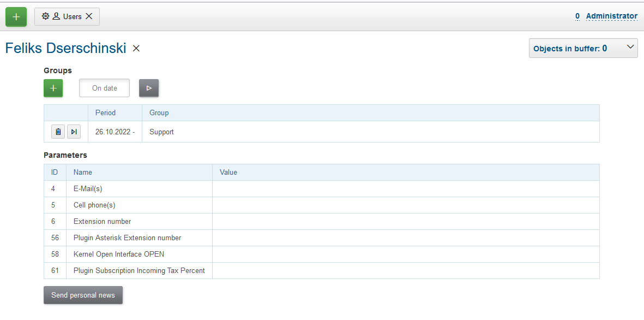This screenshot has height=320, width=644.
Task: Expand the Objects in buffer dropdown
Action: pyautogui.click(x=630, y=48)
